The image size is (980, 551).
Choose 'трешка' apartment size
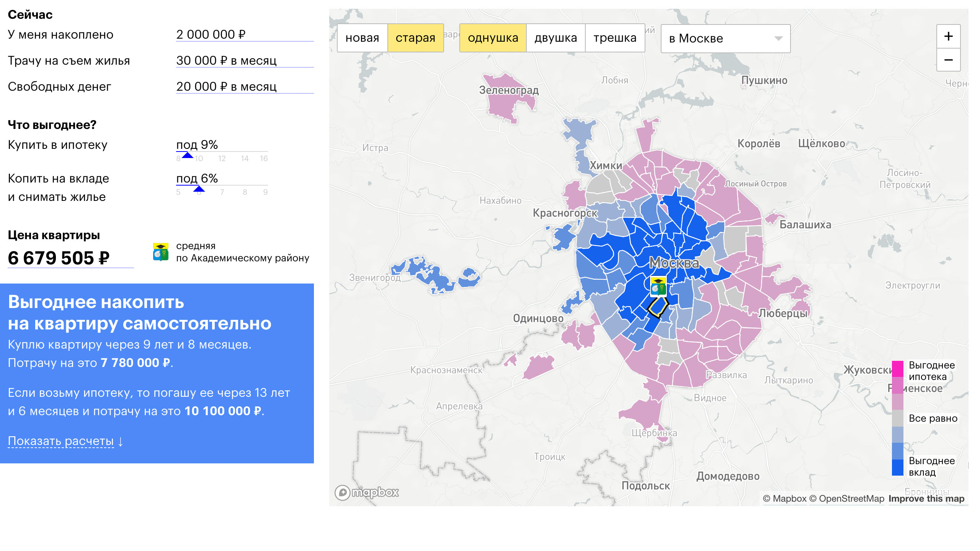[615, 38]
